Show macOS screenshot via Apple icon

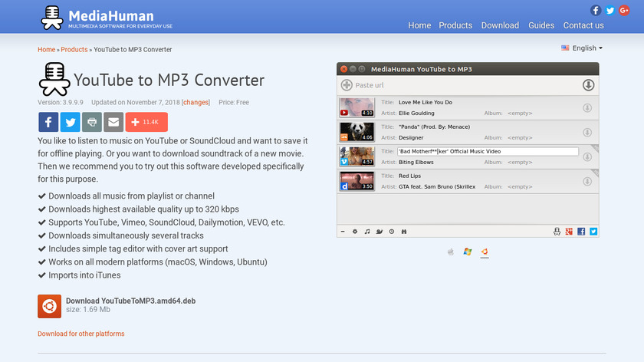(x=451, y=252)
